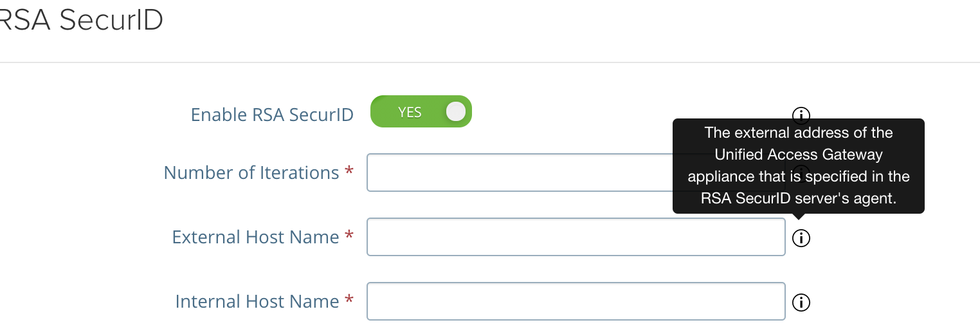Click the black tooltip about the external address
This screenshot has width=980, height=336.
point(799,166)
